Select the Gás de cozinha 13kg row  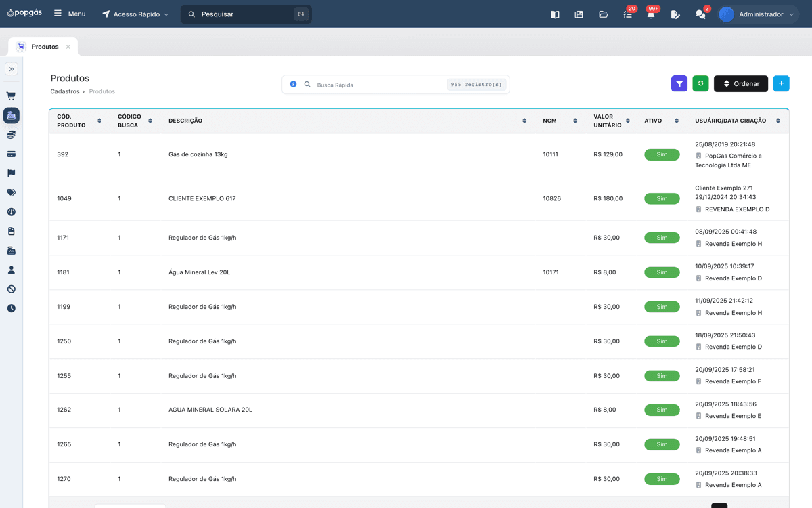419,155
